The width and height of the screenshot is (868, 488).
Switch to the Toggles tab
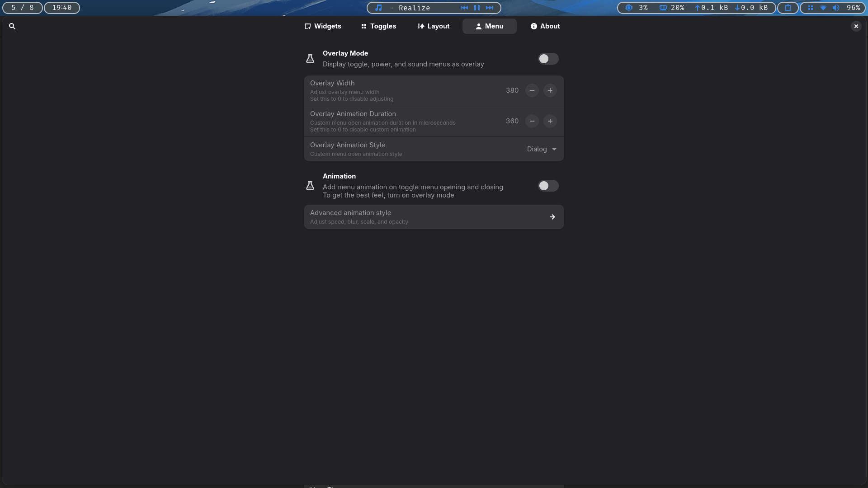pyautogui.click(x=378, y=26)
